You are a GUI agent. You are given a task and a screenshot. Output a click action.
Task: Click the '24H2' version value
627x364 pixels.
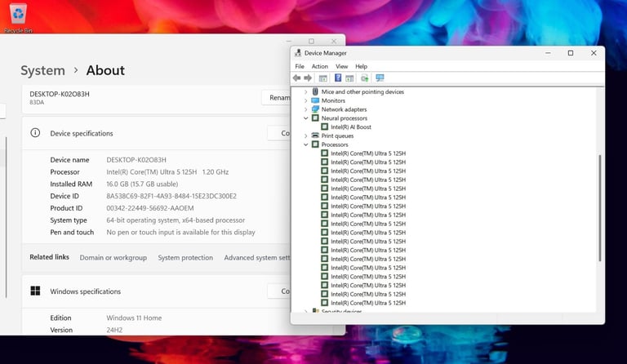pyautogui.click(x=114, y=330)
